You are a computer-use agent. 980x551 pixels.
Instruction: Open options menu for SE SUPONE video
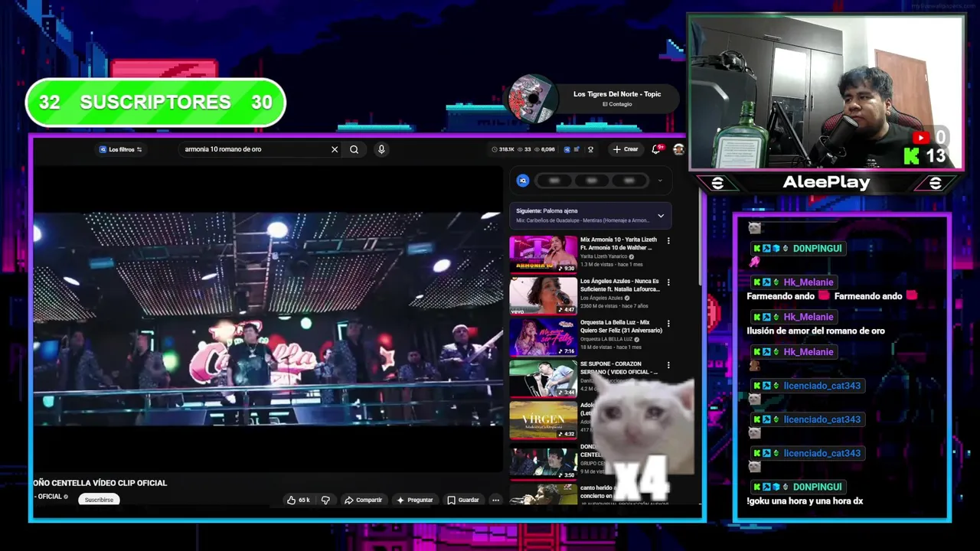[x=668, y=364]
